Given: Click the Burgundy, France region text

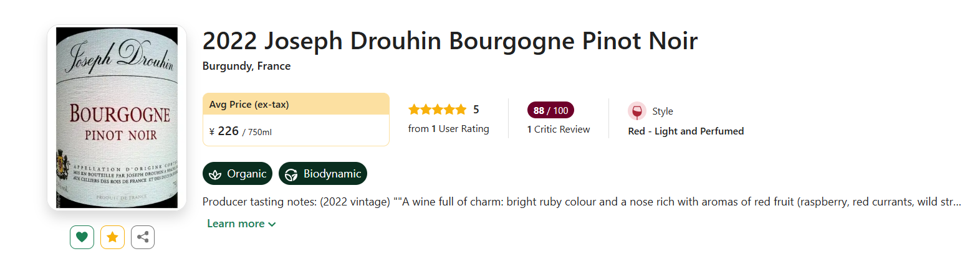Looking at the screenshot, I should click(246, 66).
